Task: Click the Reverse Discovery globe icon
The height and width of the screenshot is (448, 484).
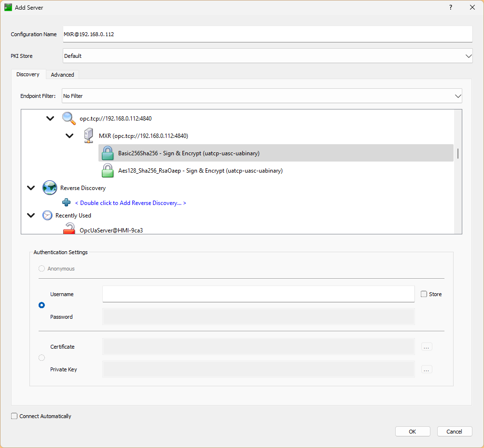Action: [50, 188]
